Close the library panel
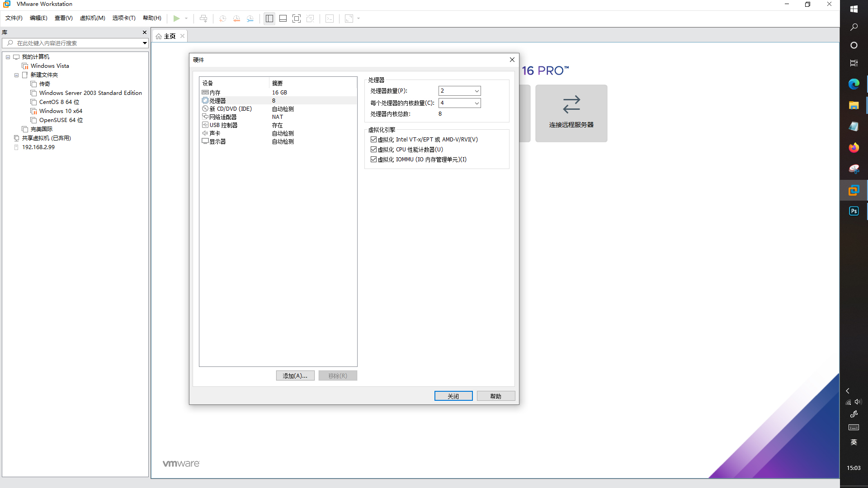Screen dimensions: 868x488 (145, 33)
